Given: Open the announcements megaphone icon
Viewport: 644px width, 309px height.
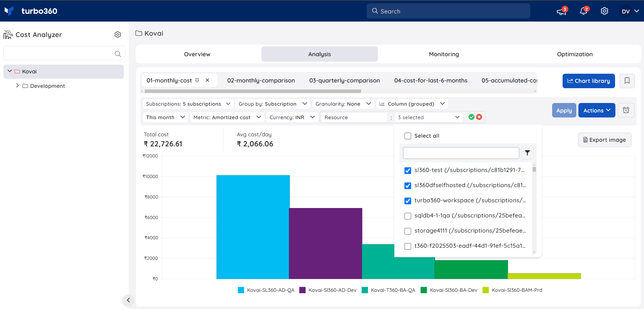Looking at the screenshot, I should [561, 11].
